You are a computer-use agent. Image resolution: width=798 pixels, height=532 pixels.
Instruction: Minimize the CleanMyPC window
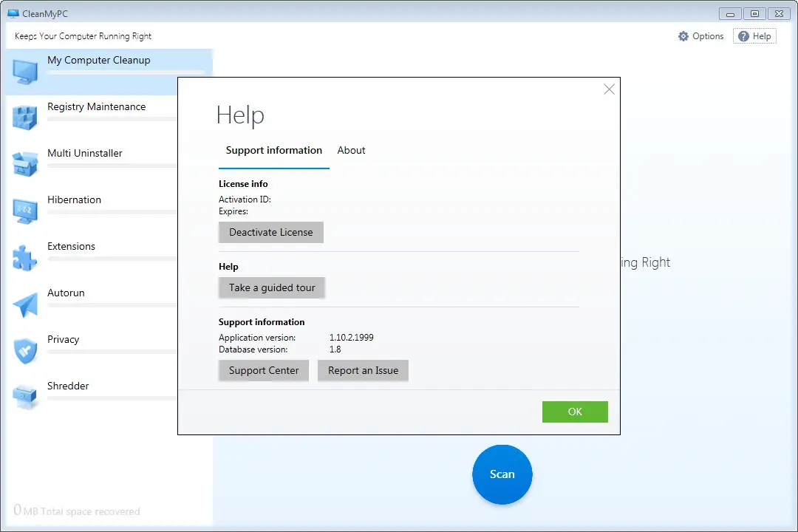click(730, 14)
